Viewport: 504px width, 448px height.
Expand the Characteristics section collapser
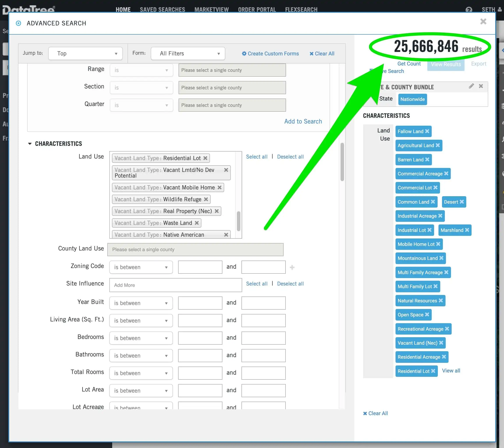(x=29, y=143)
